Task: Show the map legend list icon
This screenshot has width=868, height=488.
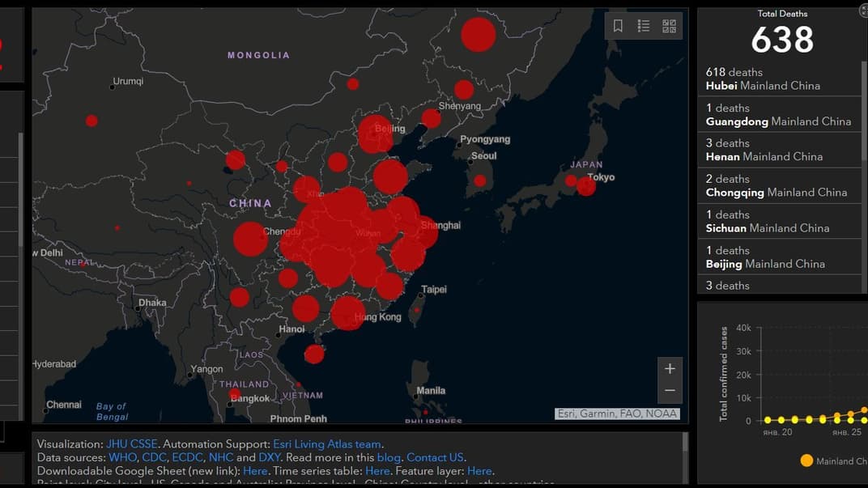Action: [x=644, y=26]
